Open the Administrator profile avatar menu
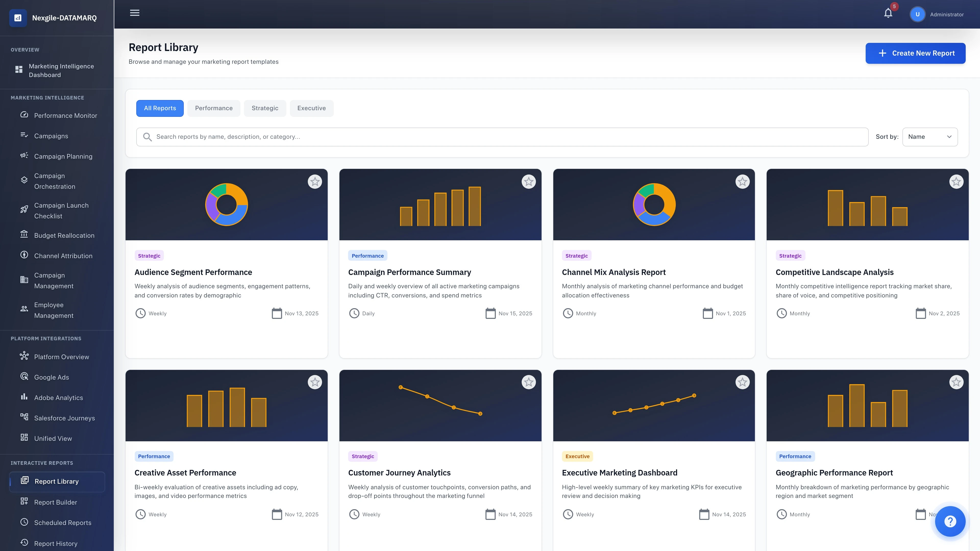 tap(917, 14)
